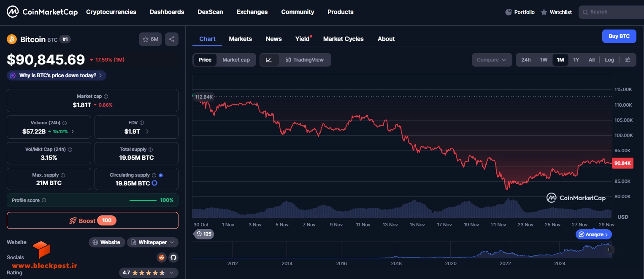Viewport: 644px width, 279px height.
Task: Select the Market cap toggle
Action: point(236,60)
